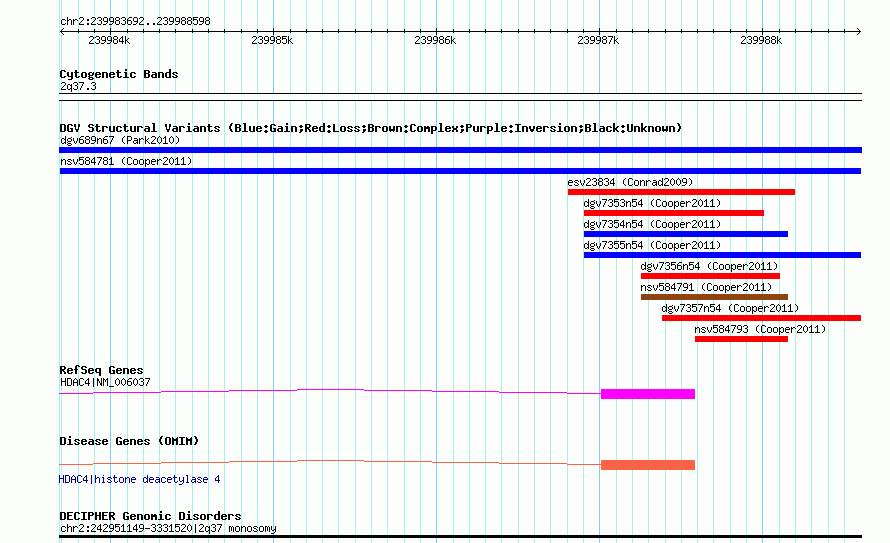Click the dgv689n67 (Park2010) label
The height and width of the screenshot is (543, 890).
120,140
